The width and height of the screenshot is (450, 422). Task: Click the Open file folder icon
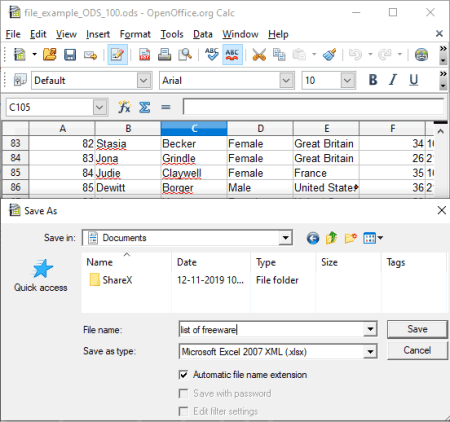(50, 54)
